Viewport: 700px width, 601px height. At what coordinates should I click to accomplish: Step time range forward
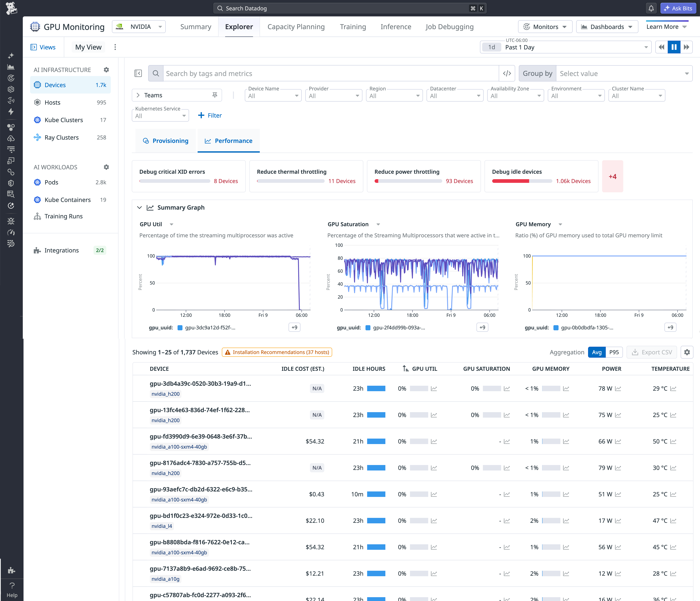[686, 47]
